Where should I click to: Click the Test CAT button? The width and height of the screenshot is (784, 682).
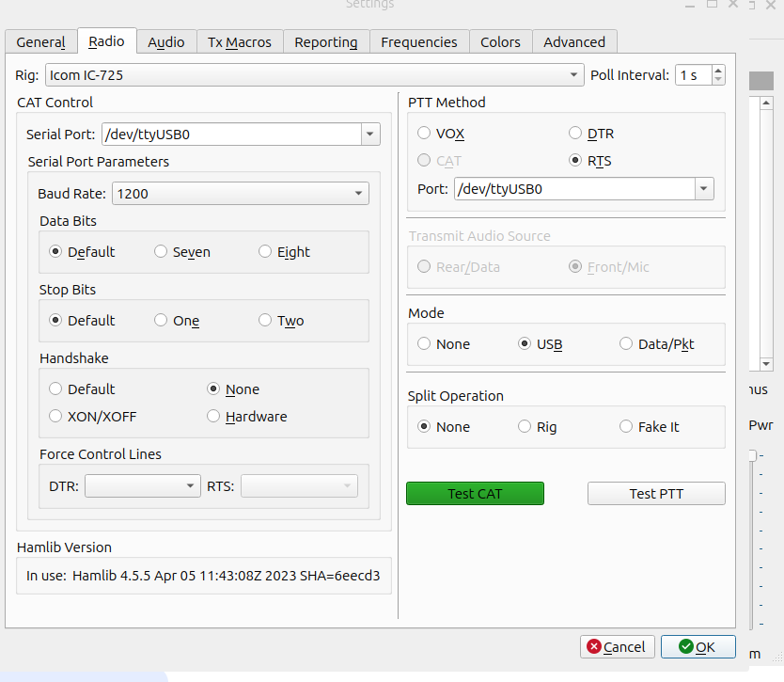point(475,494)
